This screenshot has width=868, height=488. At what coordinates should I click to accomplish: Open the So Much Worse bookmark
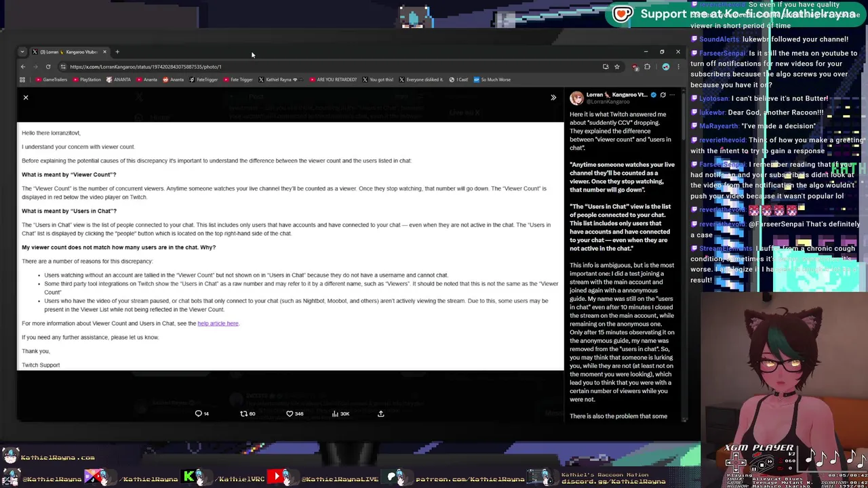pyautogui.click(x=492, y=79)
